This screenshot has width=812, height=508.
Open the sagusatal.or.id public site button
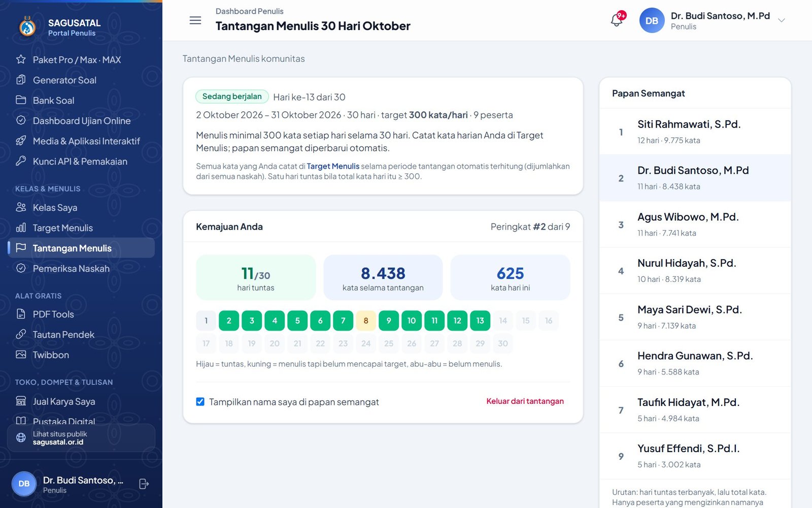coord(81,438)
